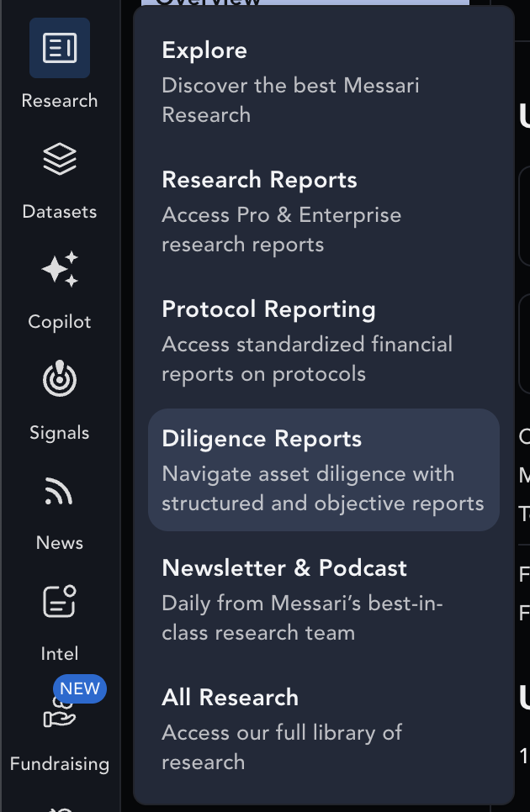This screenshot has width=530, height=812.
Task: Click the Signals sidebar label
Action: [x=60, y=432]
